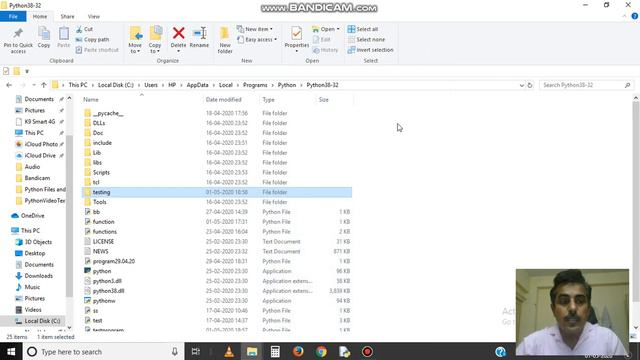Image resolution: width=640 pixels, height=360 pixels.
Task: Open Chrome from the taskbar
Action: 321,351
